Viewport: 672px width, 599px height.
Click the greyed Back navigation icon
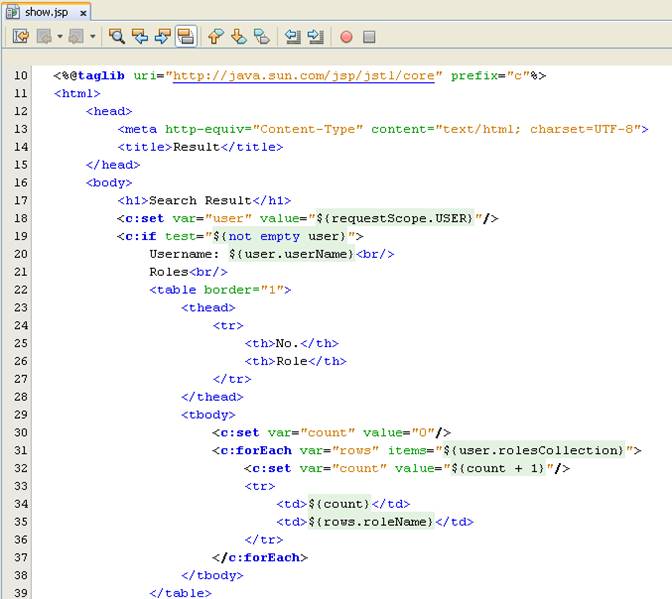pyautogui.click(x=45, y=36)
